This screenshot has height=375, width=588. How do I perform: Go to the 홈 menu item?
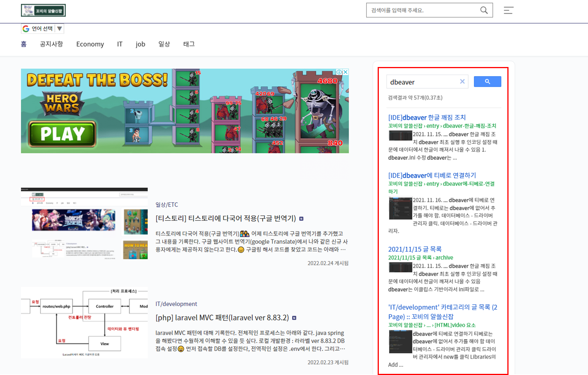point(24,44)
